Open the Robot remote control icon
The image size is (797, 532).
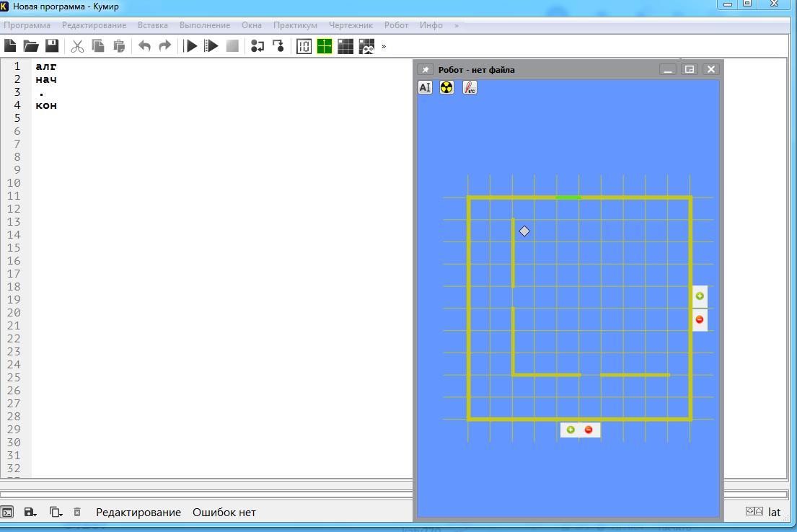pos(366,46)
